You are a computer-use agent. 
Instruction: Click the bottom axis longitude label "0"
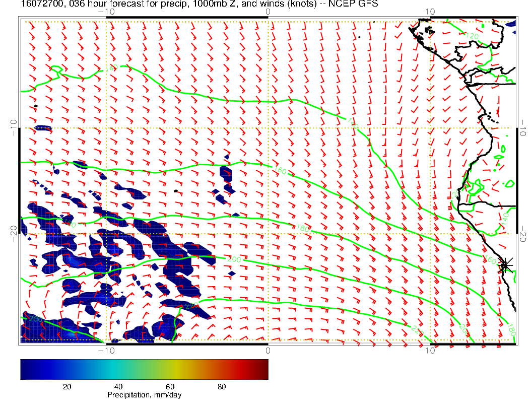[268, 350]
